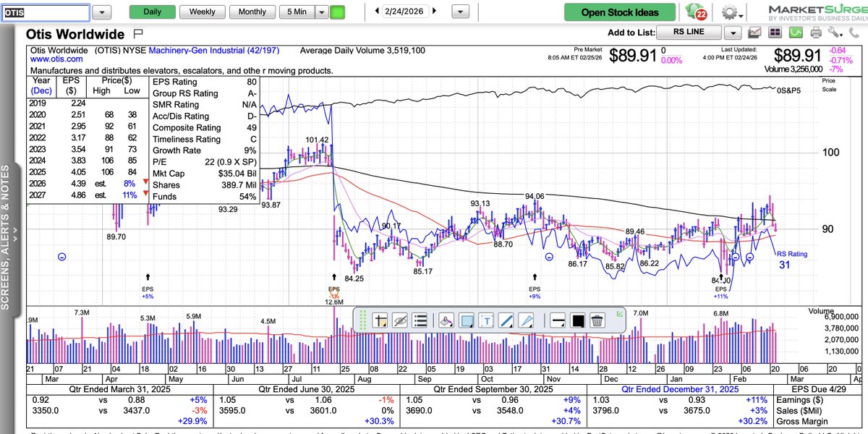Viewport: 868px width, 434px height.
Task: Click the Average Daily Volume 3,519,100 text
Action: (x=362, y=51)
